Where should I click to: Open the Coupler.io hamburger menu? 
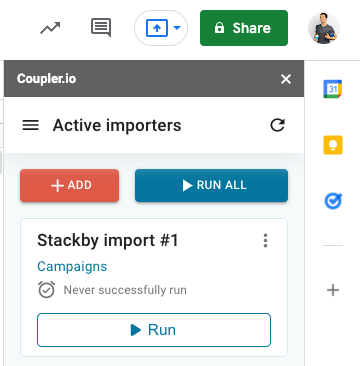point(31,125)
